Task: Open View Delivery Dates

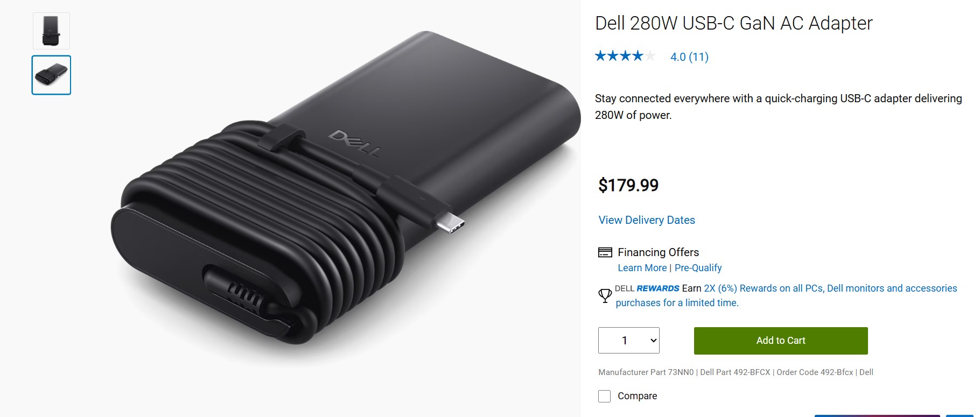Action: point(646,220)
